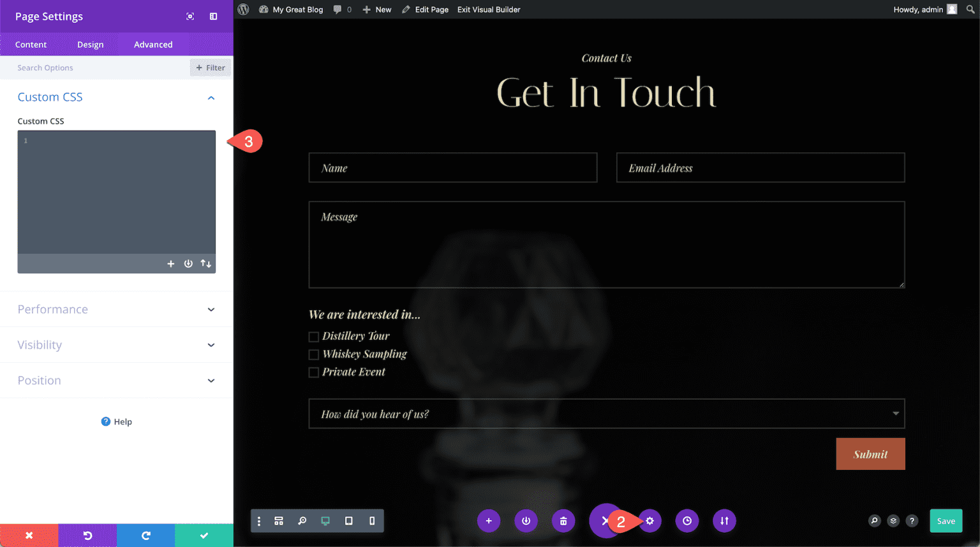Open wireframe view mode

pyautogui.click(x=279, y=521)
